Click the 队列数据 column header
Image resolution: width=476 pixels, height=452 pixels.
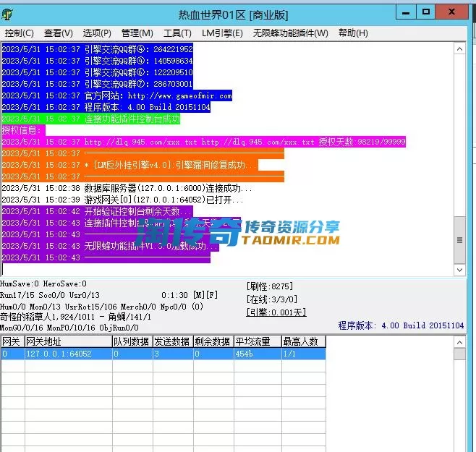point(132,341)
